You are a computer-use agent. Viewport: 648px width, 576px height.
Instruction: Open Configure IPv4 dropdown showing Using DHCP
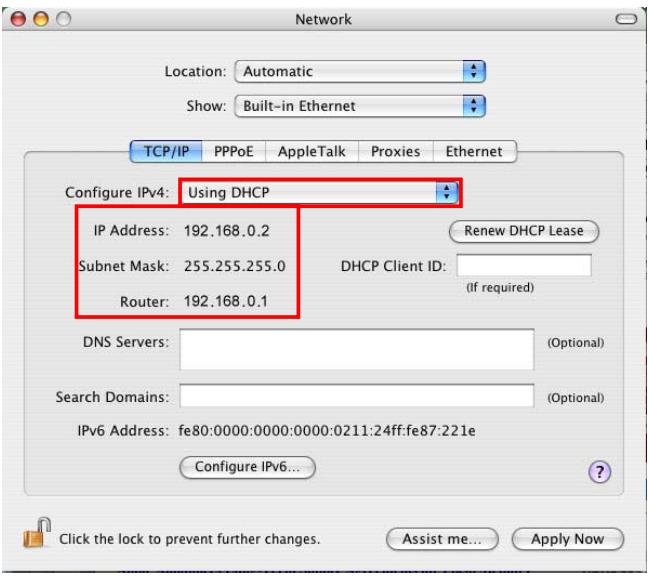320,193
